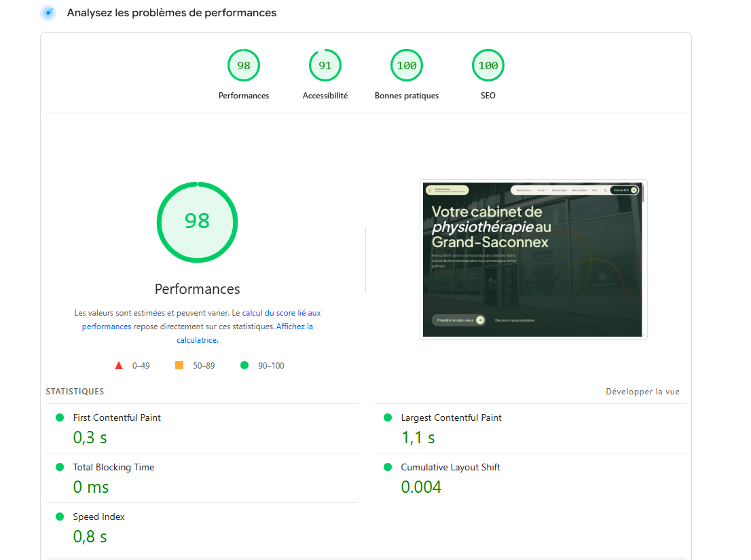Click the 0.004 value
This screenshot has width=751, height=560.
pyautogui.click(x=421, y=487)
